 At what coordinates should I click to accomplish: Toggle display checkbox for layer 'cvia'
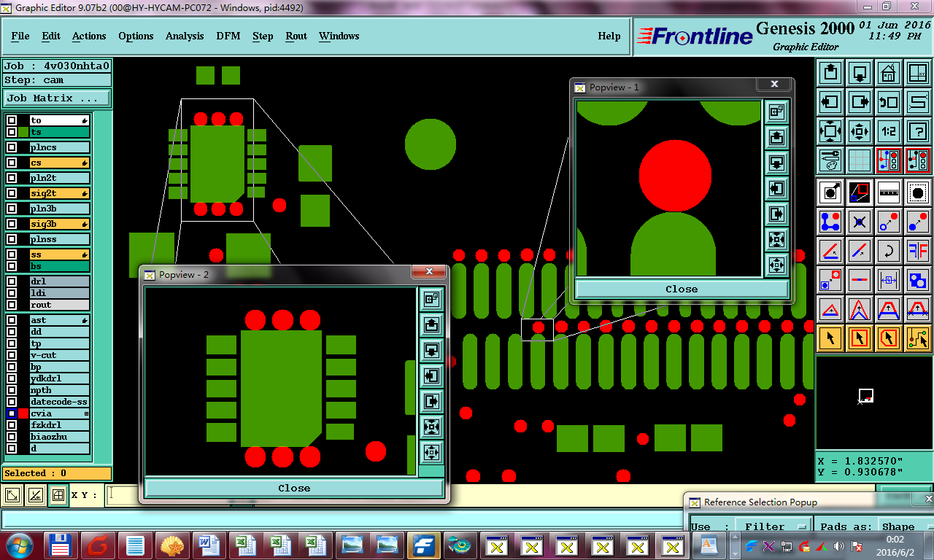tap(12, 413)
